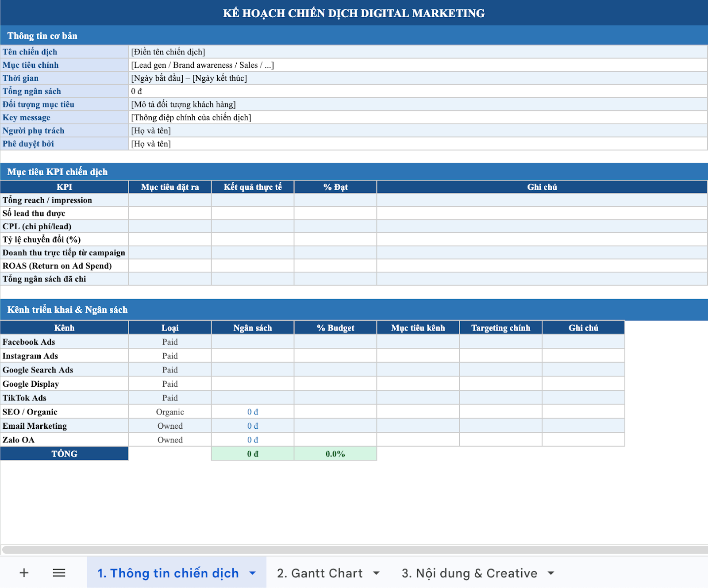Select the Mục tiêu đặt ra column header
708x588 pixels.
[170, 187]
